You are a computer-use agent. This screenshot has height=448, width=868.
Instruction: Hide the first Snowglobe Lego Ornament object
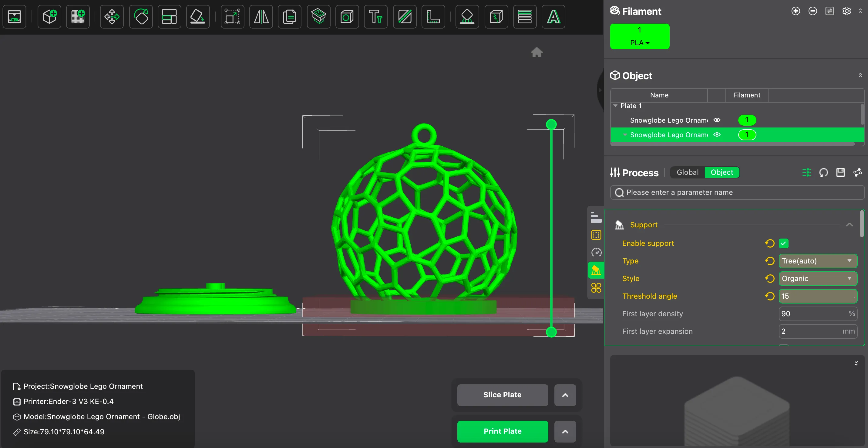[717, 120]
